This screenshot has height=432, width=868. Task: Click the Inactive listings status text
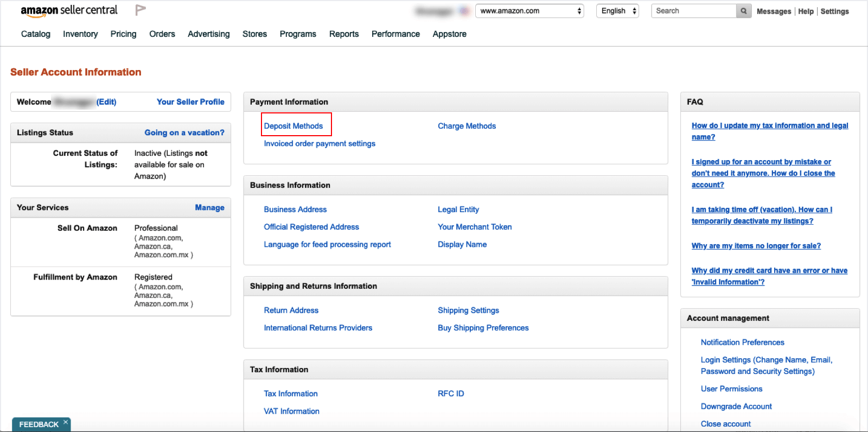(x=171, y=164)
